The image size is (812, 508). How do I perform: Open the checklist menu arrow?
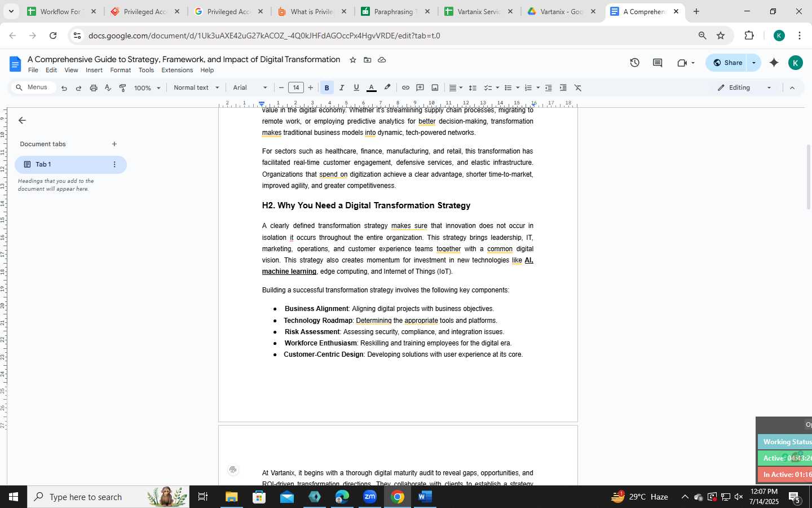497,87
